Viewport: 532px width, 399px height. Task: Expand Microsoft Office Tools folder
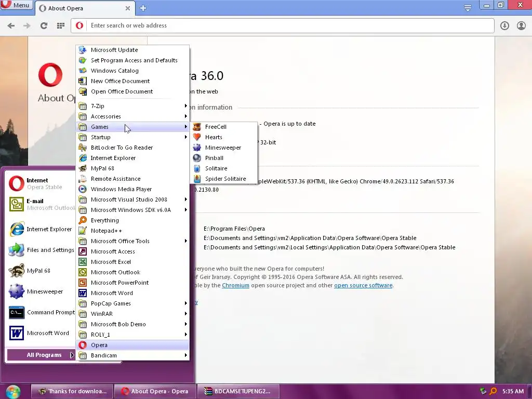pyautogui.click(x=132, y=241)
